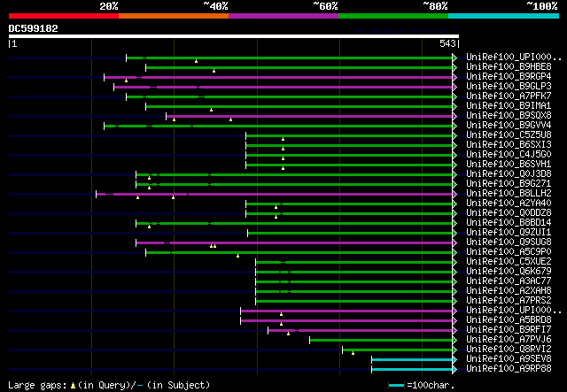Click the purple arrowhead ending the B9RGP4 row
The width and height of the screenshot is (567, 392).
click(454, 77)
